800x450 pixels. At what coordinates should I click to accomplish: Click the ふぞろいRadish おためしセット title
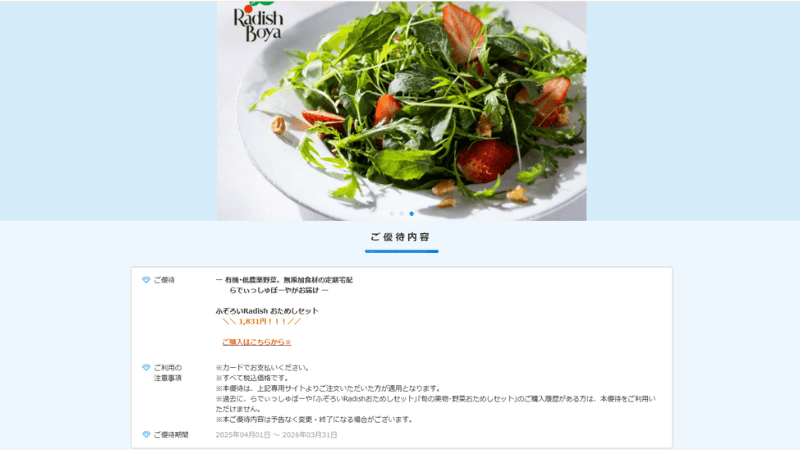(x=267, y=311)
